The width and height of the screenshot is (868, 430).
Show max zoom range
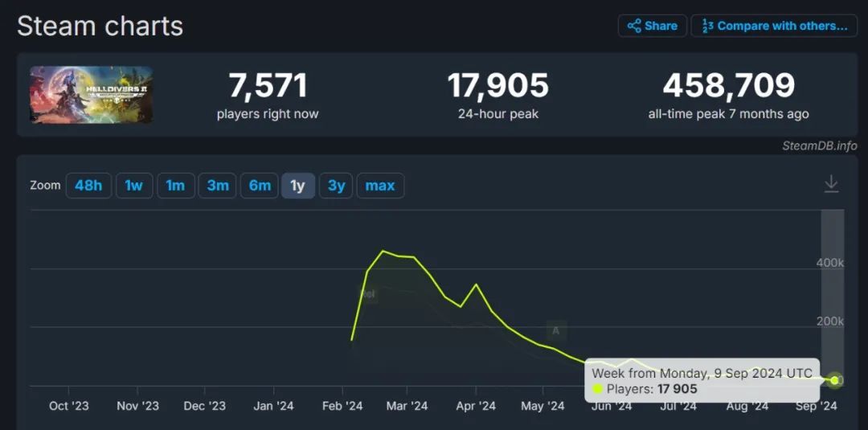[380, 186]
